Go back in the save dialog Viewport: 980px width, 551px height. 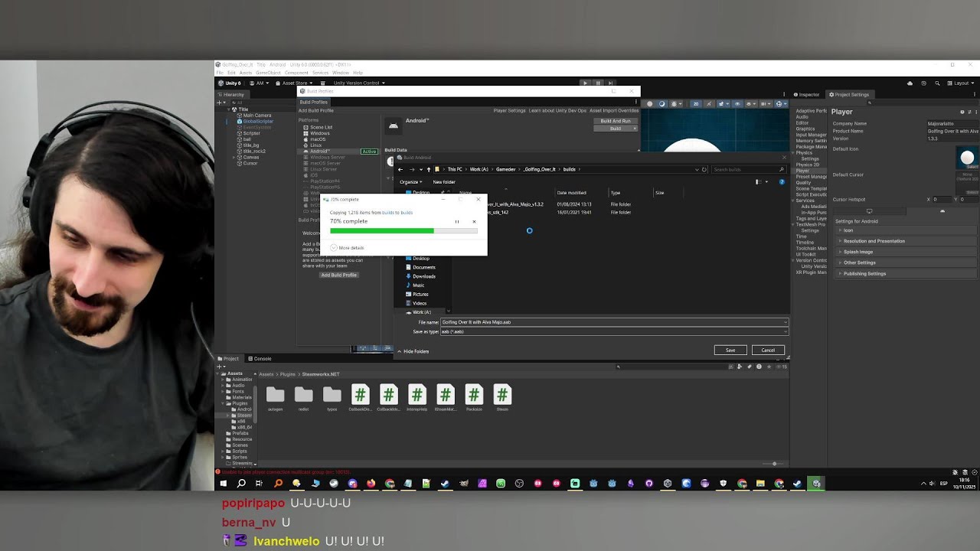(400, 169)
